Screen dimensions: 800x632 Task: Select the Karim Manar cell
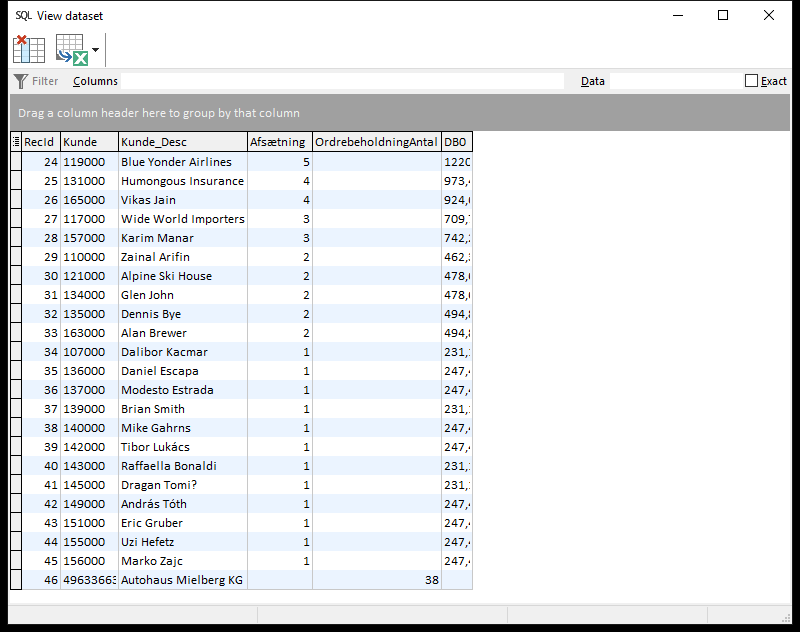click(x=183, y=238)
